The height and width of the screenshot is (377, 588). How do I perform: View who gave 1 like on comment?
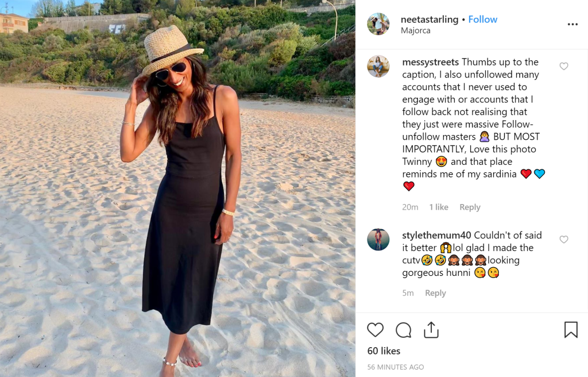coord(439,207)
